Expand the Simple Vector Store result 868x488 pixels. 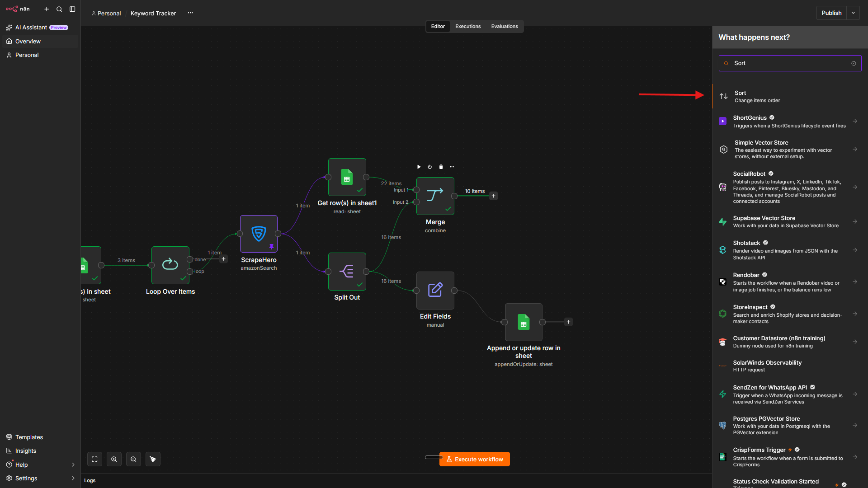coord(855,149)
